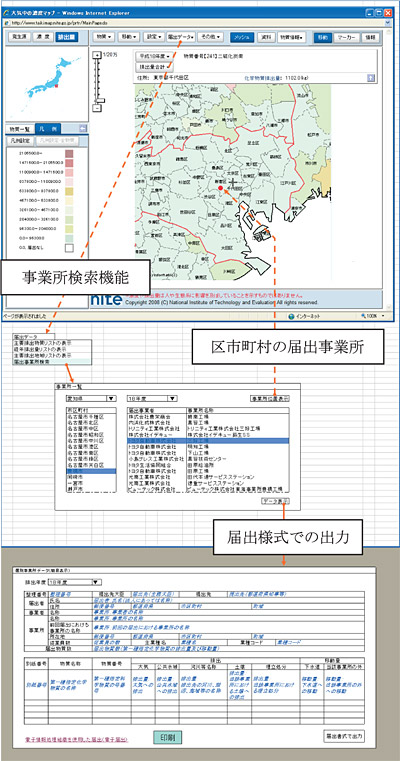Click the 千代田区 area on the map
This screenshot has width=400, height=761.
(x=233, y=187)
